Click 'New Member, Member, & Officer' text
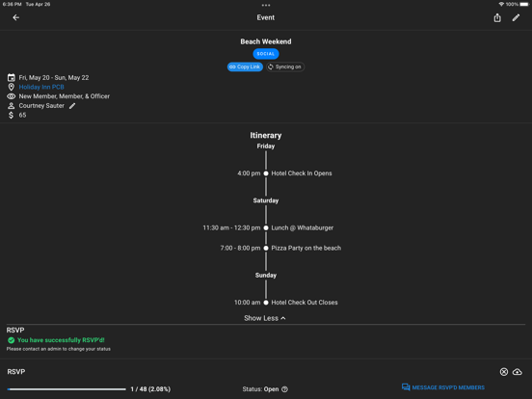Image resolution: width=532 pixels, height=399 pixels. [x=65, y=96]
